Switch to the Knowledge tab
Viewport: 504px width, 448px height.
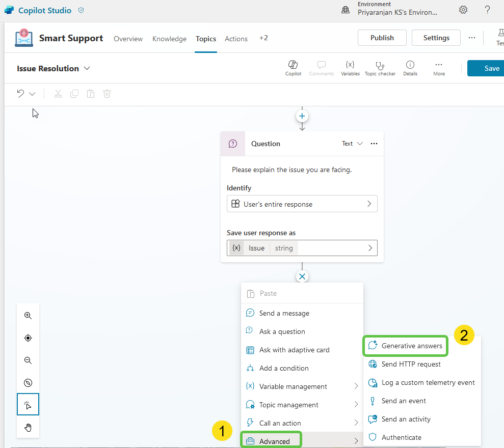pos(169,39)
